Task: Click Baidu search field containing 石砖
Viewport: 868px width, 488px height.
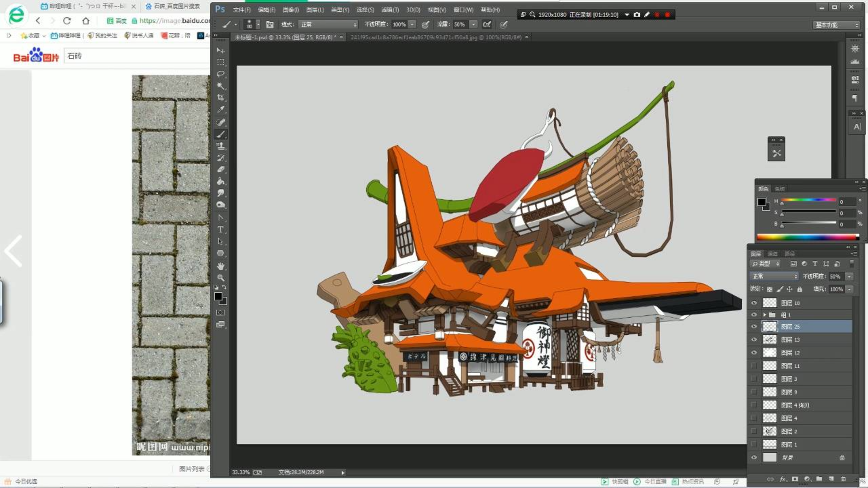Action: pos(137,56)
